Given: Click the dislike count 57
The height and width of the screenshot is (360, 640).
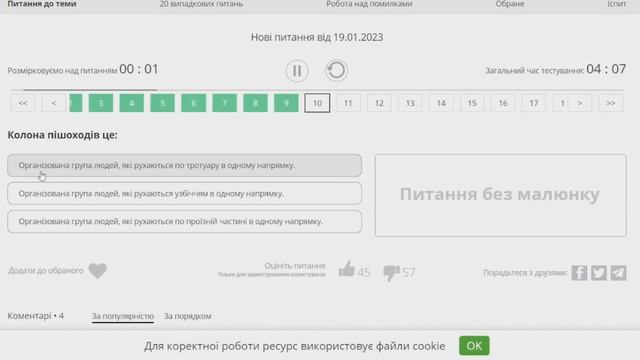Looking at the screenshot, I should coord(409,272).
